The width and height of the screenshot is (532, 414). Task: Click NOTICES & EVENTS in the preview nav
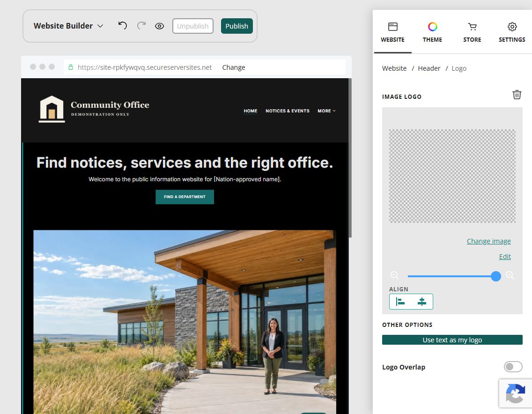pos(288,111)
